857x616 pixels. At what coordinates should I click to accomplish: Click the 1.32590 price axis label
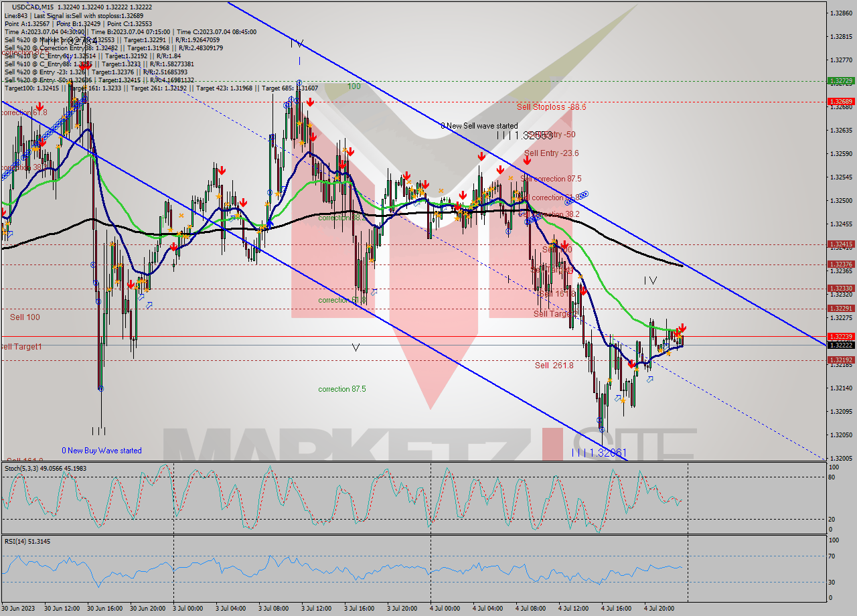click(x=840, y=154)
